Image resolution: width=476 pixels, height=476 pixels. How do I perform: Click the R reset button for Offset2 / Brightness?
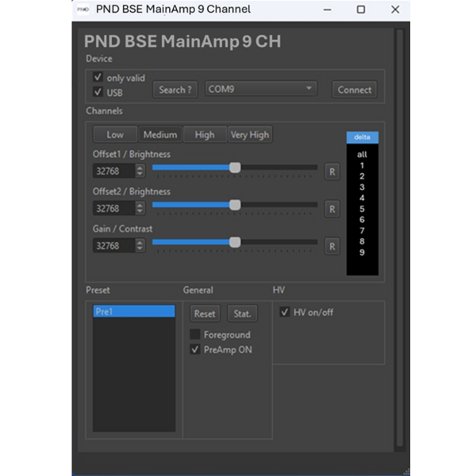pos(332,209)
